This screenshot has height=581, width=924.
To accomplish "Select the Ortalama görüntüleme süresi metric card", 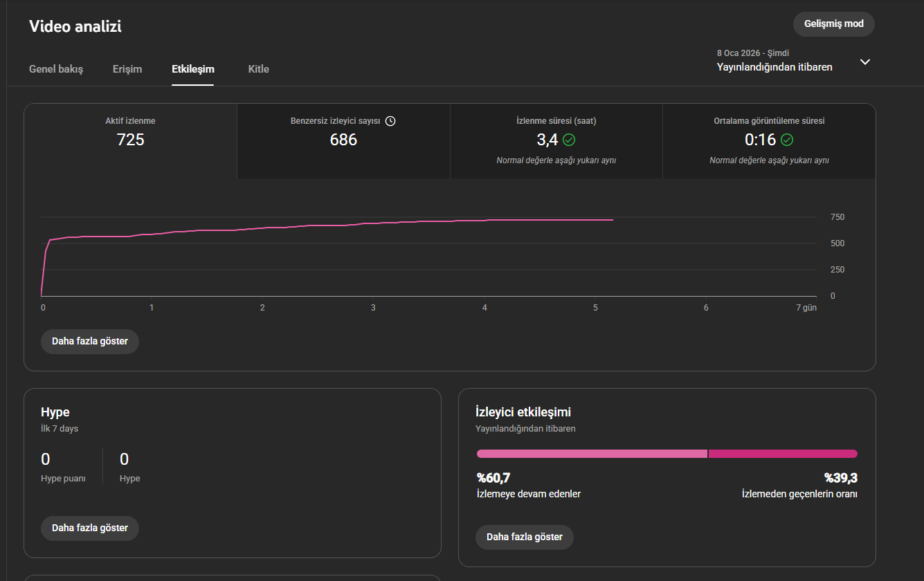I will pyautogui.click(x=769, y=141).
